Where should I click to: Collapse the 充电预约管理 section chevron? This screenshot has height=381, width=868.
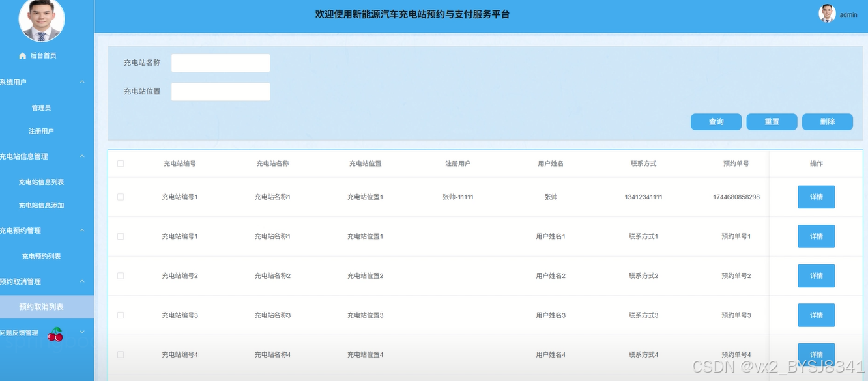pos(82,231)
